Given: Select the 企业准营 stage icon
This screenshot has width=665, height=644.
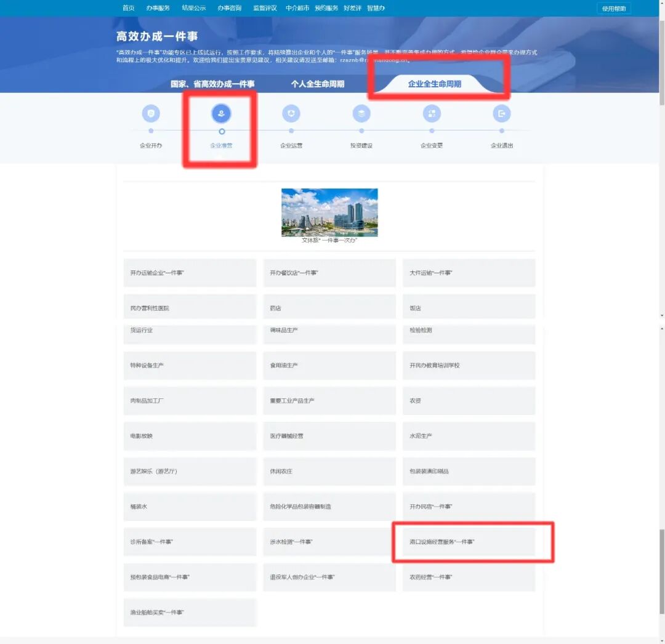Looking at the screenshot, I should [221, 114].
